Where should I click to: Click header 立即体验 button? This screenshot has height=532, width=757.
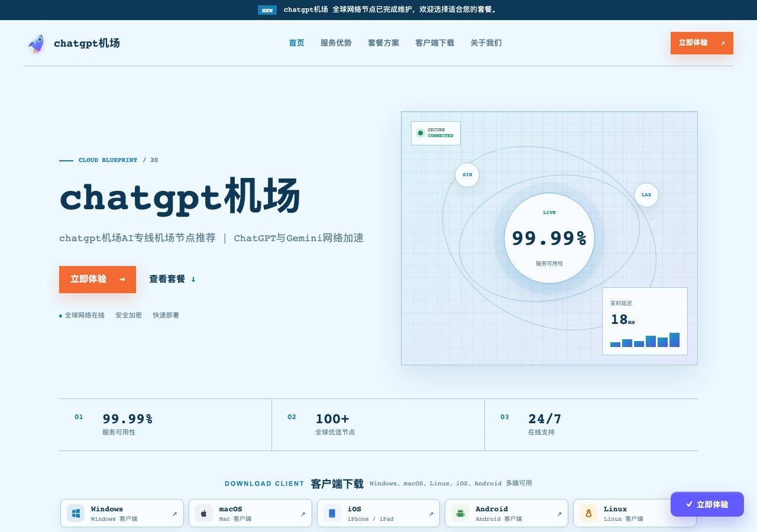pos(702,43)
